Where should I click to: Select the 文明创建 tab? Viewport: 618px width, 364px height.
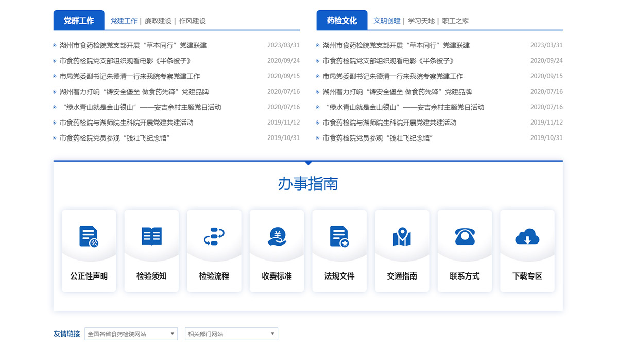coord(387,21)
